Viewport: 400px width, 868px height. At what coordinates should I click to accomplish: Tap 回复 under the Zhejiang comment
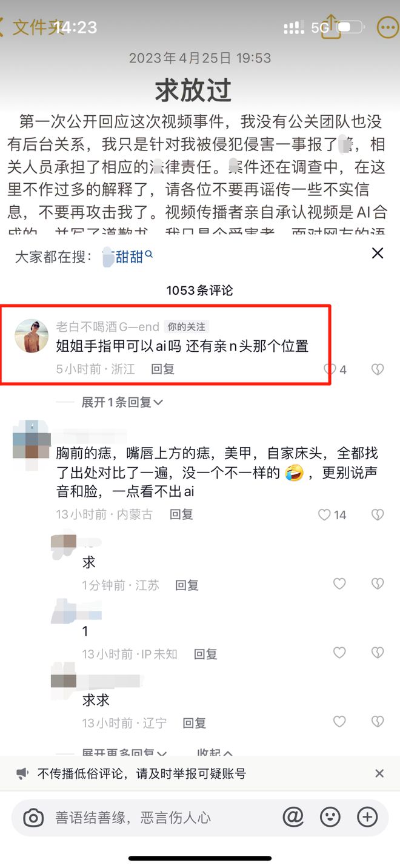(162, 369)
